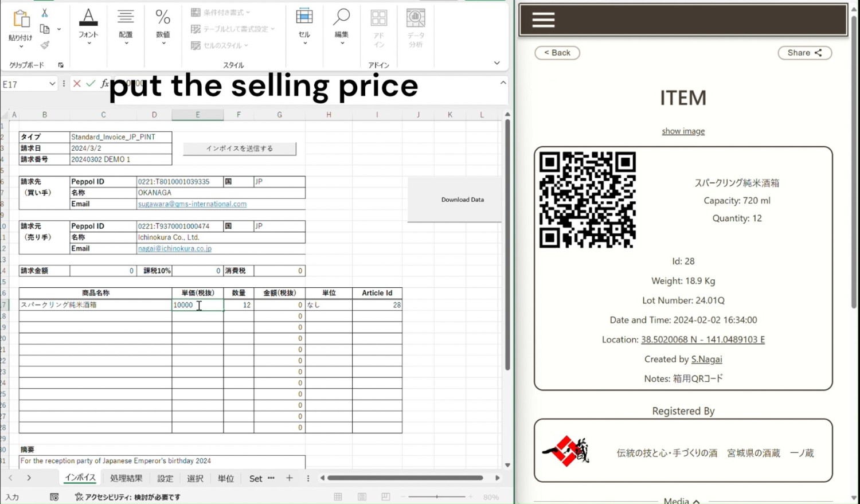The image size is (860, 504).
Task: Collapse the ribbon with chevron arrow
Action: pos(497,62)
